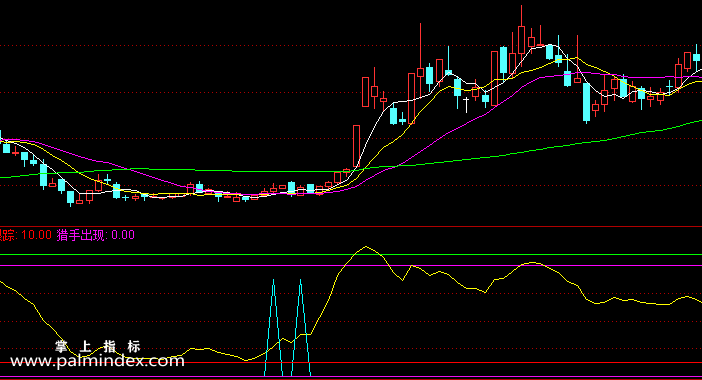702x380 pixels.
Task: Select the red divider between price and indicator panels
Action: point(351,226)
